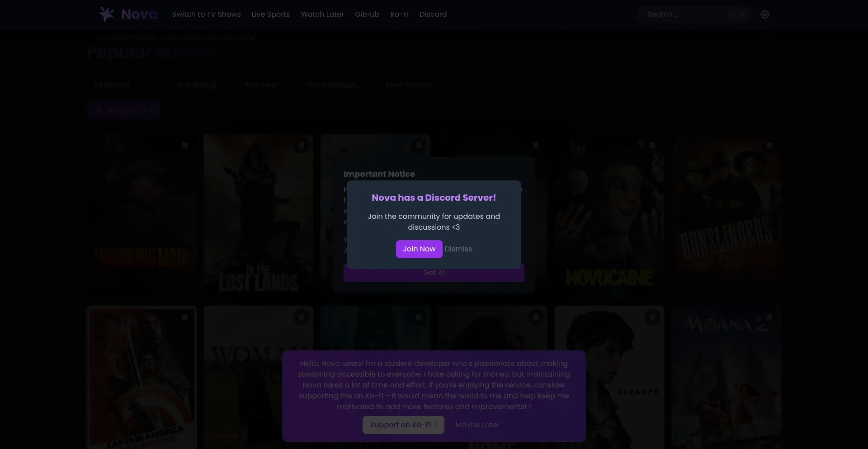Bookmark the Captain America poster
Viewport: 868px width, 449px height.
click(x=184, y=317)
